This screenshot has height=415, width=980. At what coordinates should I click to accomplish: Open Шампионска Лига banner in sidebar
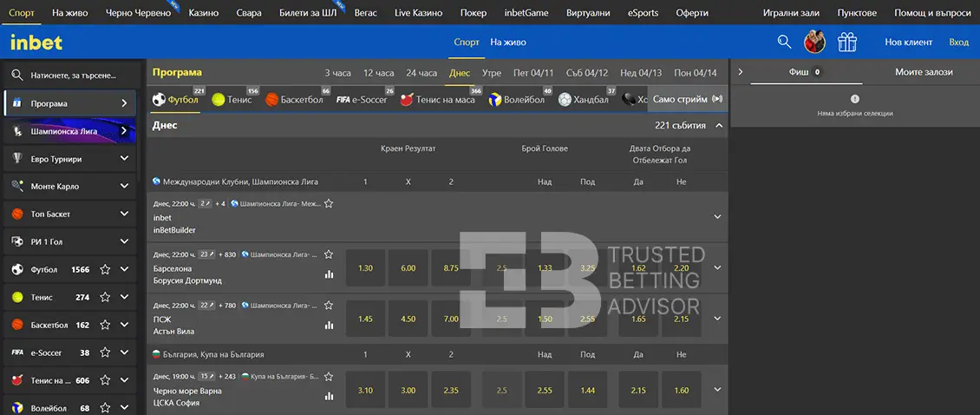coord(70,131)
